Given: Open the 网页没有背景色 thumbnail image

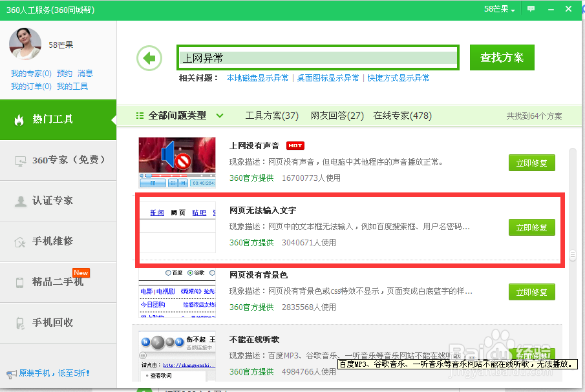Looking at the screenshot, I should click(x=177, y=293).
